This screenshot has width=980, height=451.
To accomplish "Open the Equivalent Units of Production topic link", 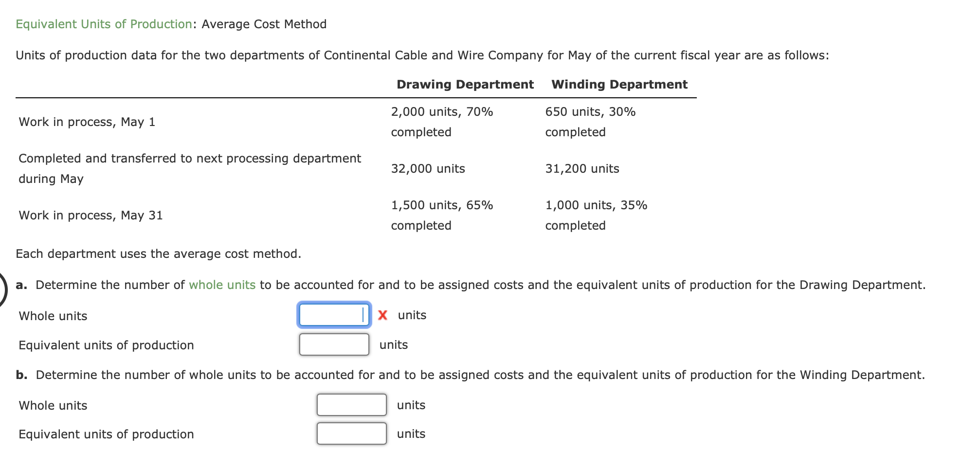I will pyautogui.click(x=104, y=24).
